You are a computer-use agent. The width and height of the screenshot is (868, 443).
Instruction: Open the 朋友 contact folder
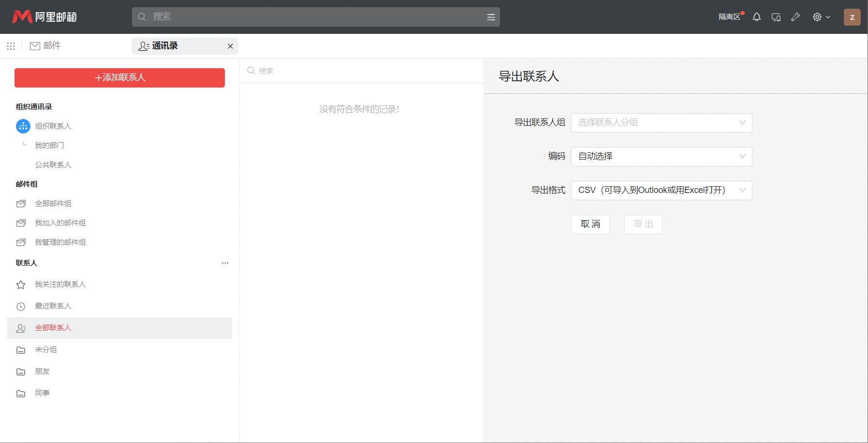(42, 371)
